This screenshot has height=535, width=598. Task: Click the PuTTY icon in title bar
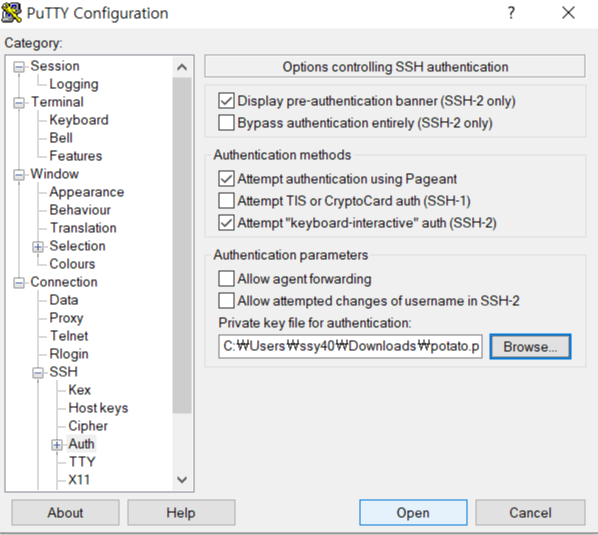(x=11, y=13)
